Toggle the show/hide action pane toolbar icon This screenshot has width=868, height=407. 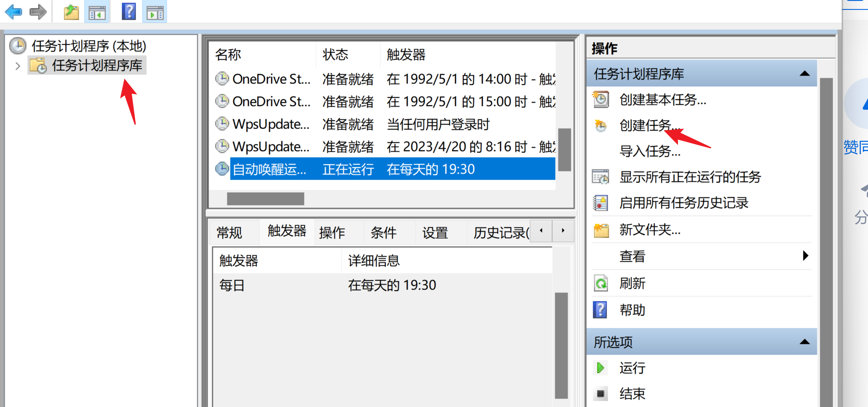[155, 12]
